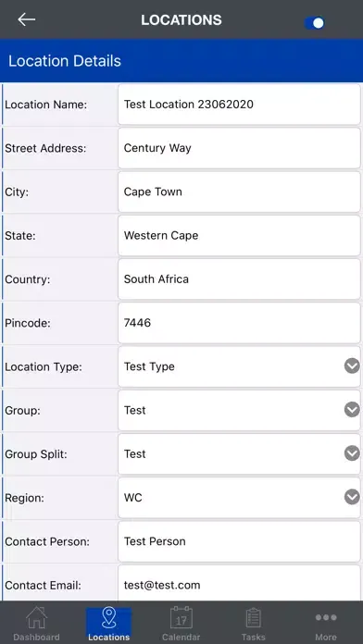
Task: Open the Group Split dropdown
Action: [x=239, y=453]
